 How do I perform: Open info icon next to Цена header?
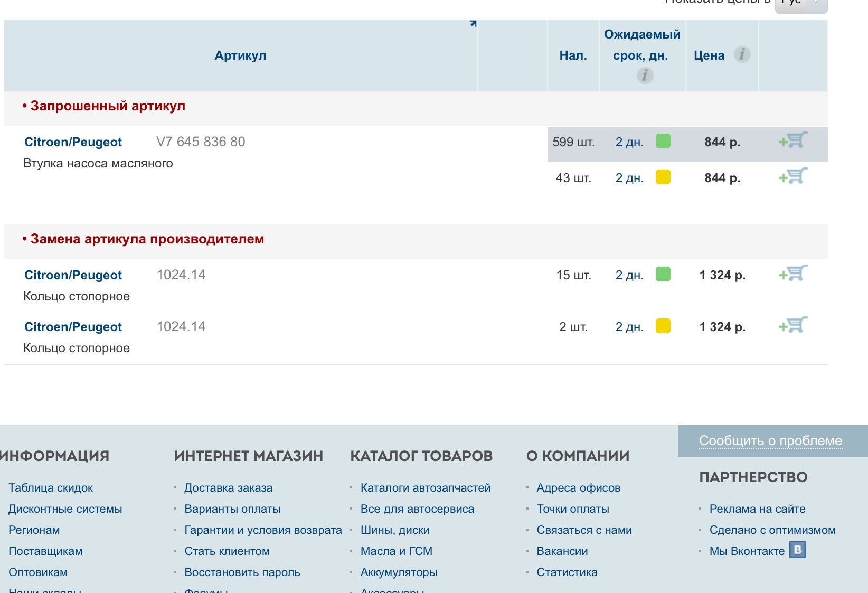click(742, 54)
